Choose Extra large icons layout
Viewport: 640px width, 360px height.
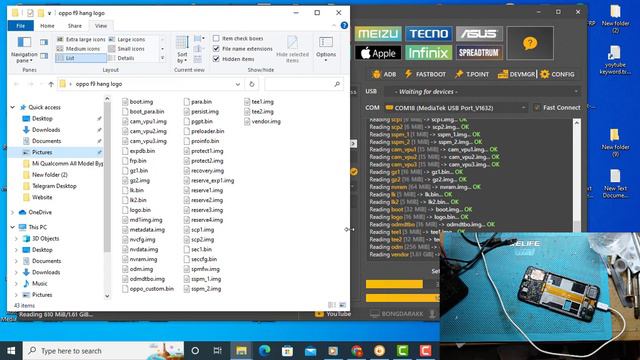(81, 39)
